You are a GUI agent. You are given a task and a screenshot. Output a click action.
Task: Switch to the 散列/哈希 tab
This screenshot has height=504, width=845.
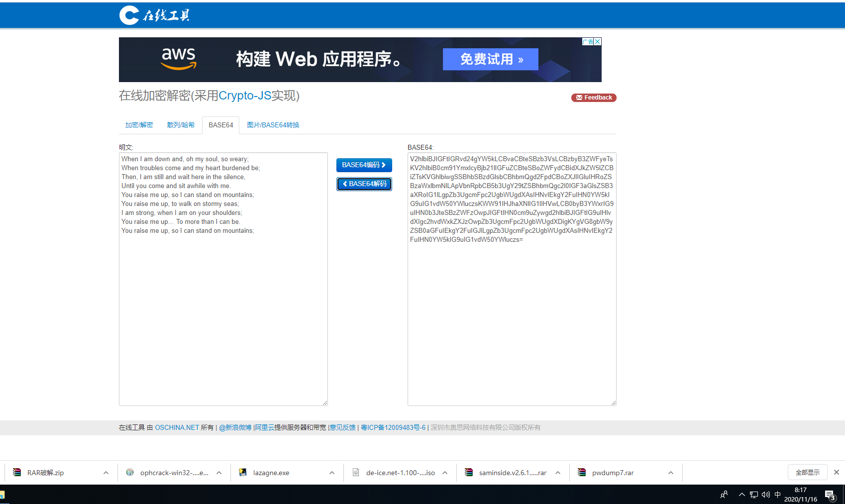181,125
